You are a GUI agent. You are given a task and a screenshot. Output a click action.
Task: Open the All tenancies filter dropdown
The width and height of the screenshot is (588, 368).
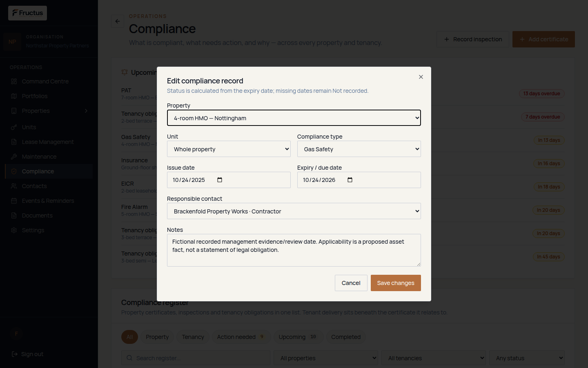click(x=434, y=358)
